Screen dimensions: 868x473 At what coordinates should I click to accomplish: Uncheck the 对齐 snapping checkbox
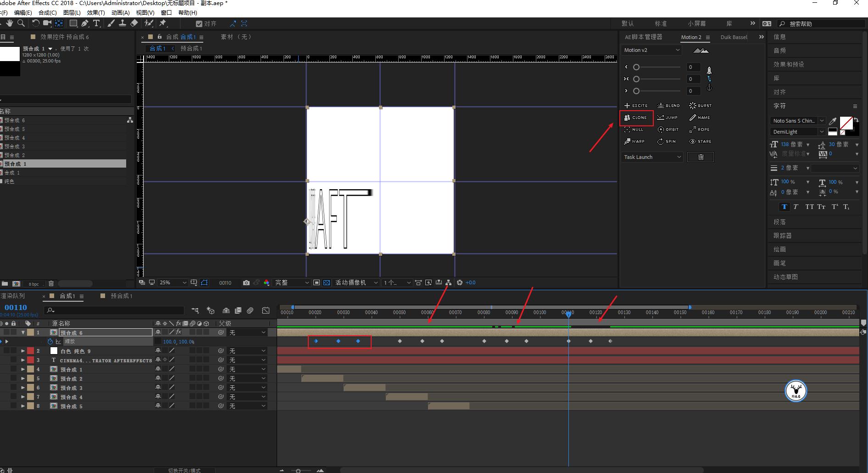click(199, 24)
